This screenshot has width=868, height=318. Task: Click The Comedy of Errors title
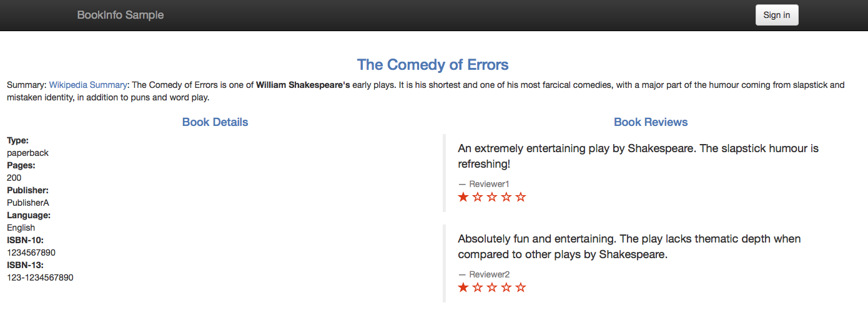433,64
